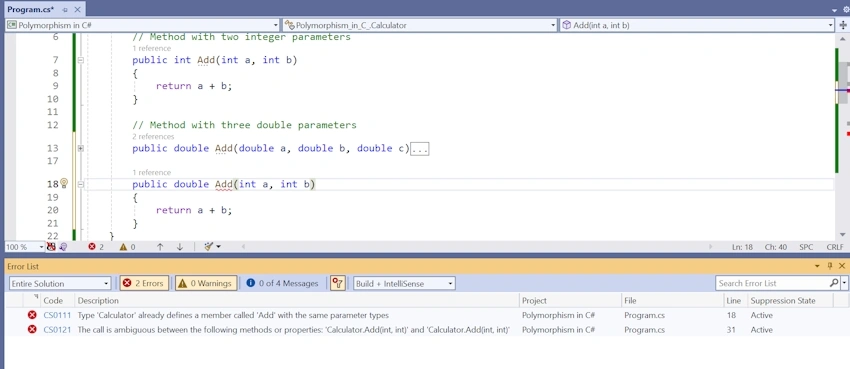Click the Ln: 18 status indicator
Screen dimensions: 850x369
pos(742,247)
